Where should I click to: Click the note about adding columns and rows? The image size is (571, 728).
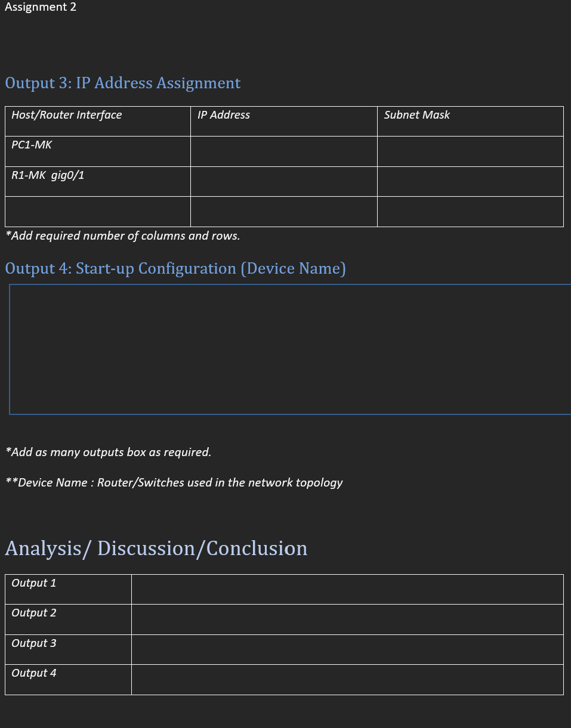coord(122,236)
